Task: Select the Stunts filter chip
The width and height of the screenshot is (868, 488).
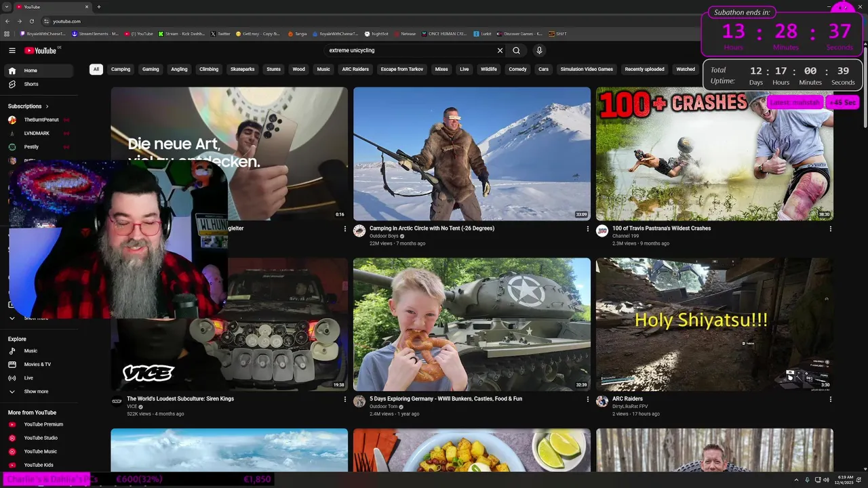Action: (273, 69)
